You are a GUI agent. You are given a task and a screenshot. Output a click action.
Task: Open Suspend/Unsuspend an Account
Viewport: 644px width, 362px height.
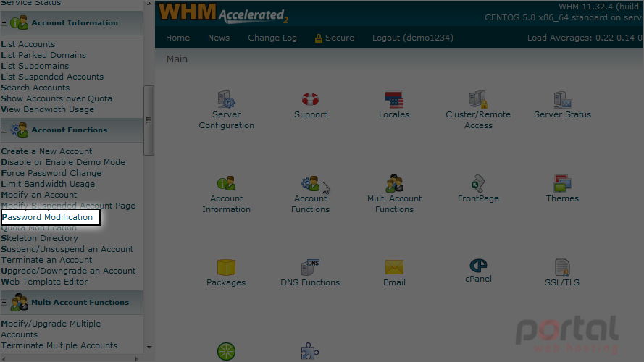point(67,249)
